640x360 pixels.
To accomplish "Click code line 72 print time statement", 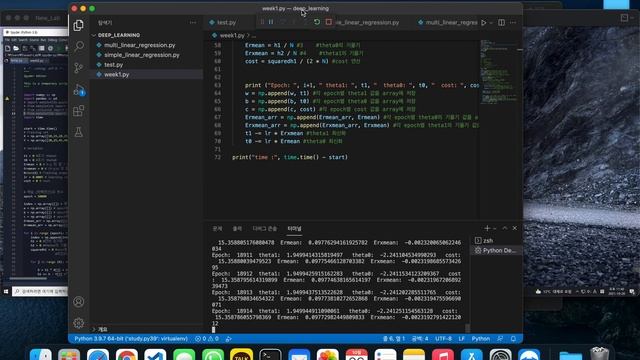I will tap(290, 157).
